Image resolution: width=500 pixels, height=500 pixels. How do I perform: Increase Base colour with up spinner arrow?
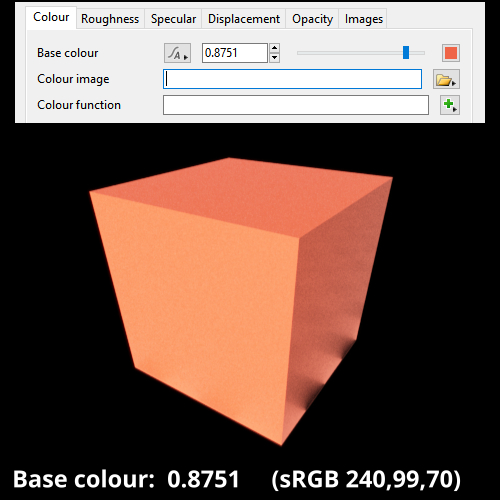tap(274, 48)
